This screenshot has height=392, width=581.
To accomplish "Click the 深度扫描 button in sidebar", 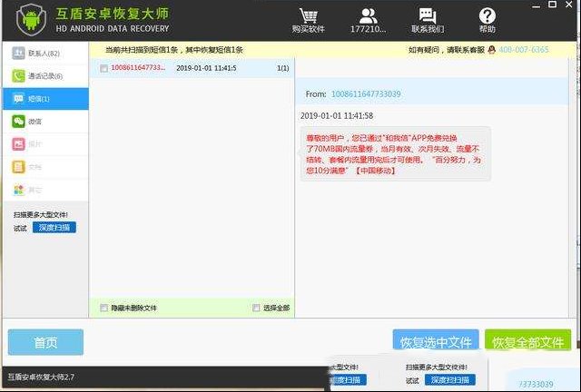I will [54, 228].
